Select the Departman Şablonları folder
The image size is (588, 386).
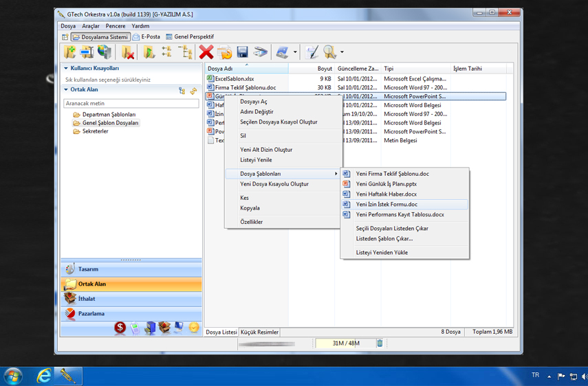(x=109, y=115)
